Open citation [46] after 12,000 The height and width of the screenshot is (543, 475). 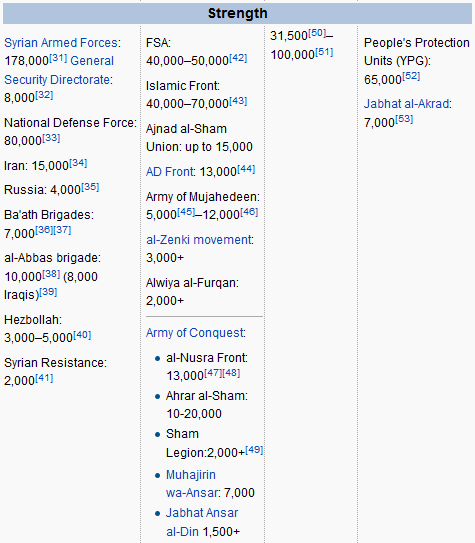pos(249,212)
